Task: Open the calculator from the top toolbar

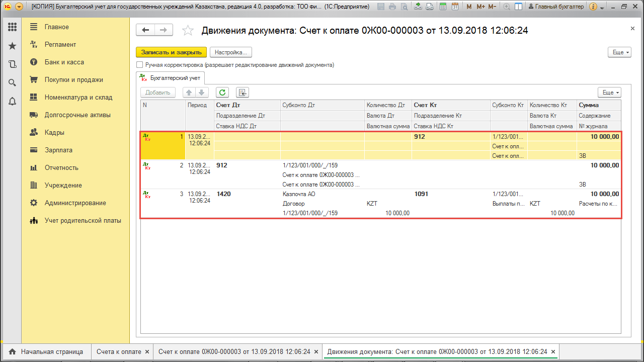Action: 442,7
